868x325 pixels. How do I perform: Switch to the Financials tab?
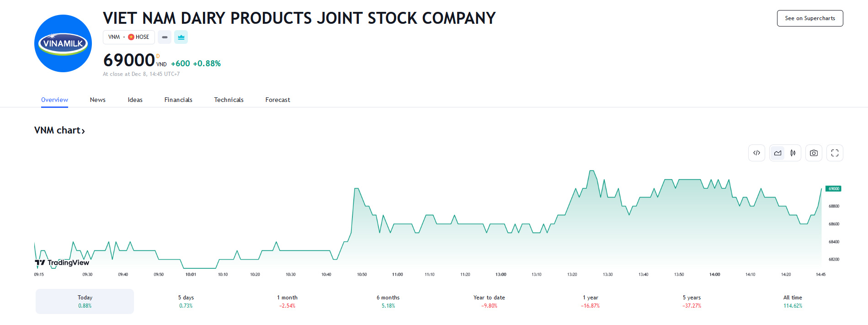(178, 100)
